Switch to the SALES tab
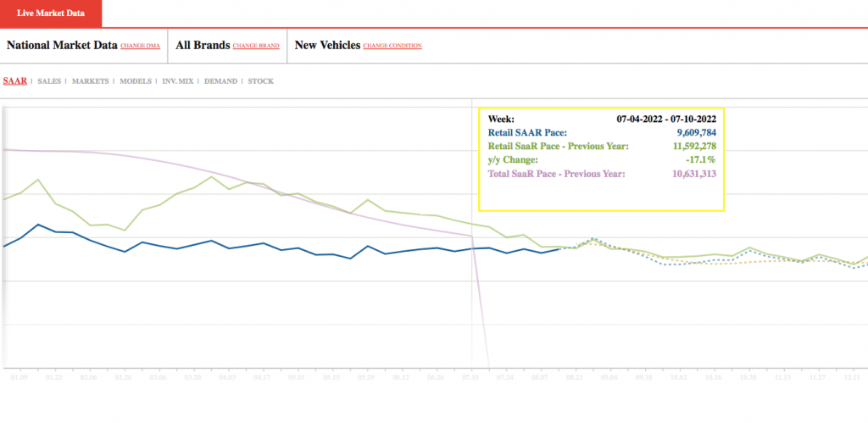This screenshot has height=423, width=868. click(x=49, y=81)
